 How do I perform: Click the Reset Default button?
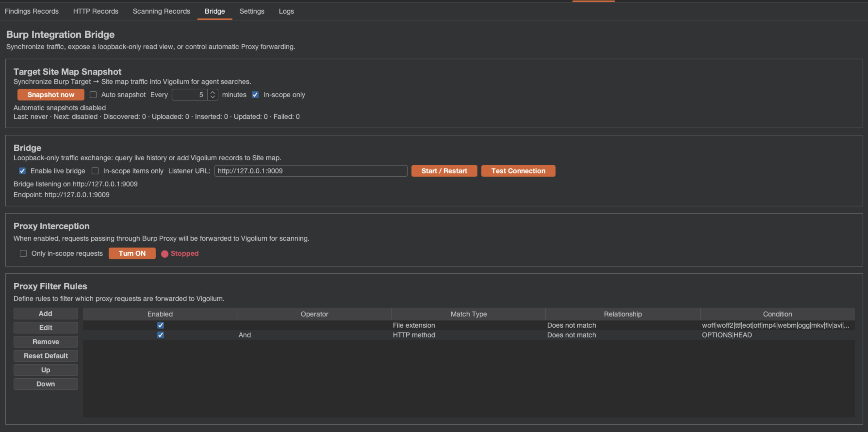point(46,356)
